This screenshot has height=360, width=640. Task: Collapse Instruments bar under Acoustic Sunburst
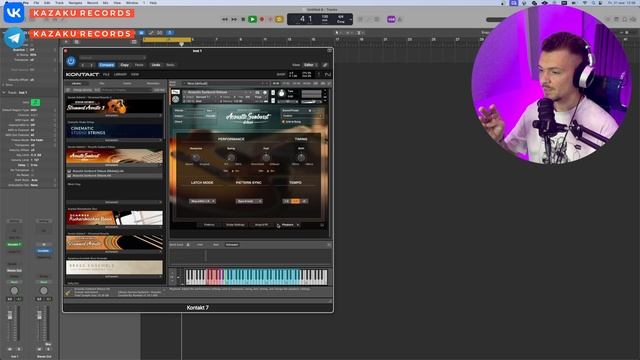point(114,165)
